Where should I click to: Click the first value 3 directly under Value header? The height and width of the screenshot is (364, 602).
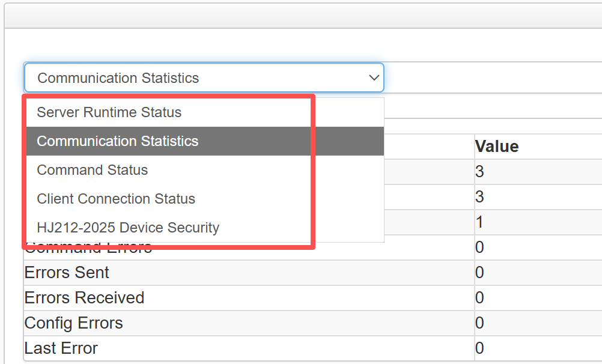point(538,172)
